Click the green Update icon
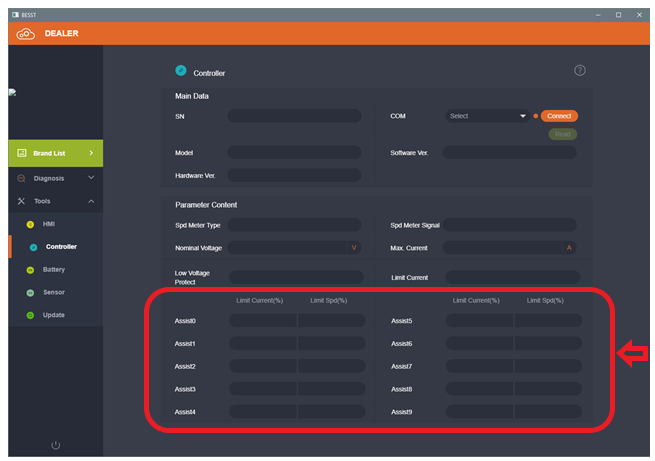Image resolution: width=655 pixels, height=461 pixels. click(30, 315)
